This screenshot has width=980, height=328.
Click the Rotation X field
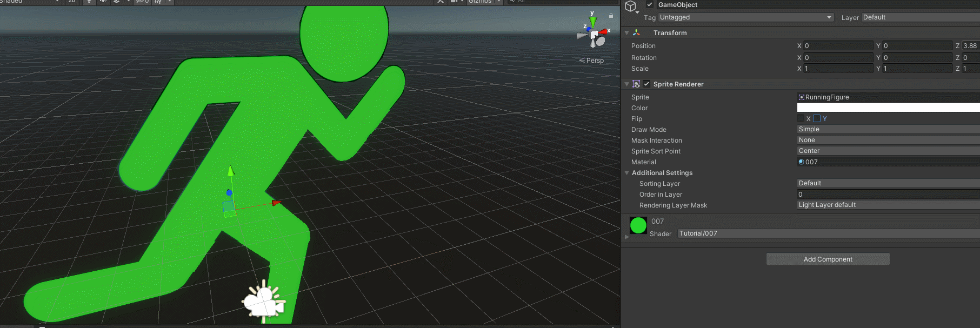pyautogui.click(x=838, y=58)
